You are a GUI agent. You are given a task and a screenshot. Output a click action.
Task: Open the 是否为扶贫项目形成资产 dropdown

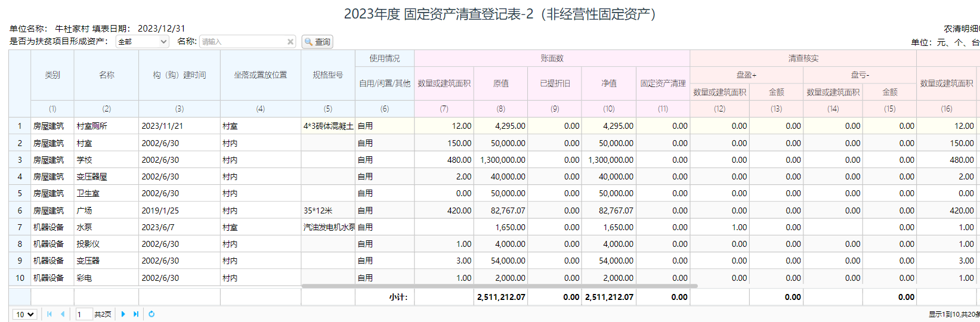pos(143,42)
